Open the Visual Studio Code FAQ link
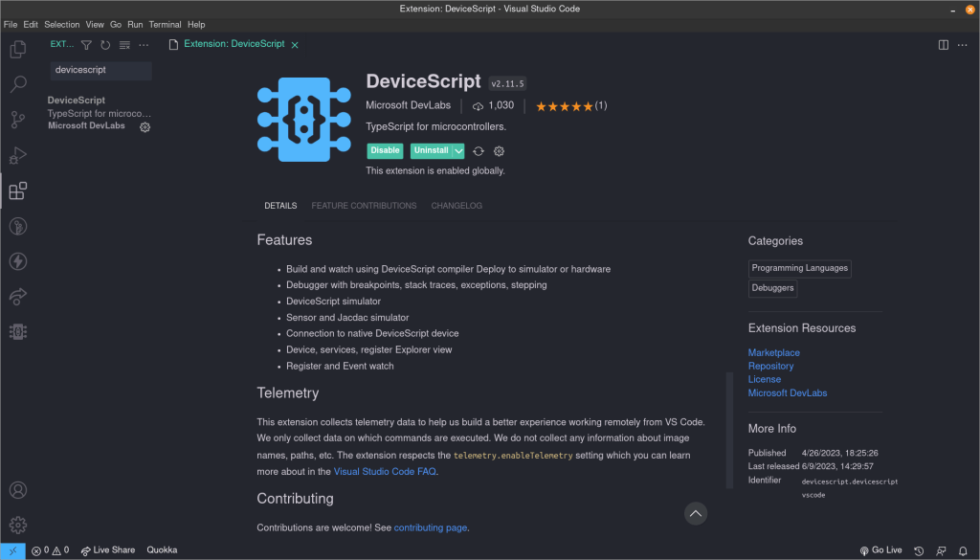Image resolution: width=980 pixels, height=560 pixels. [x=385, y=471]
